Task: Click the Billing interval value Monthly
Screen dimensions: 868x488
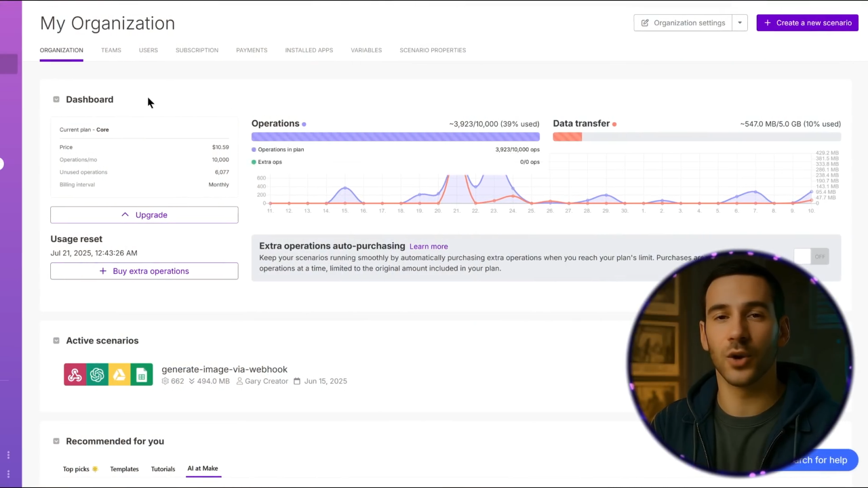Action: 218,184
